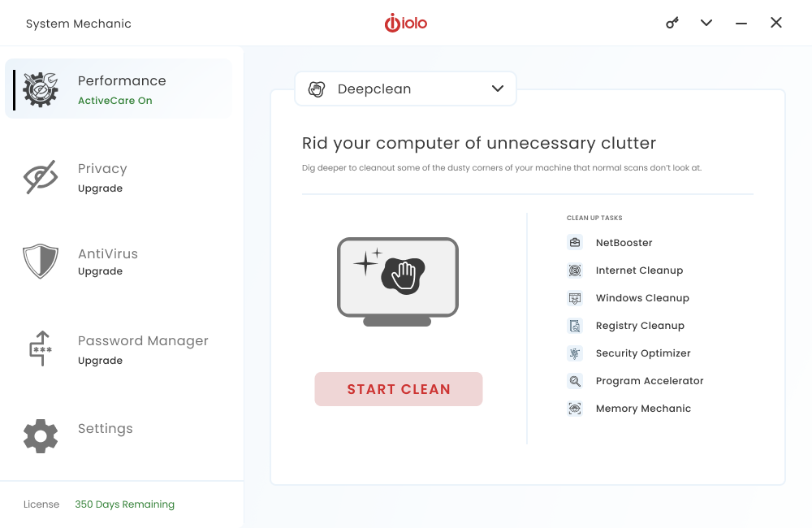
Task: Click the ActiveCare On status
Action: (115, 101)
